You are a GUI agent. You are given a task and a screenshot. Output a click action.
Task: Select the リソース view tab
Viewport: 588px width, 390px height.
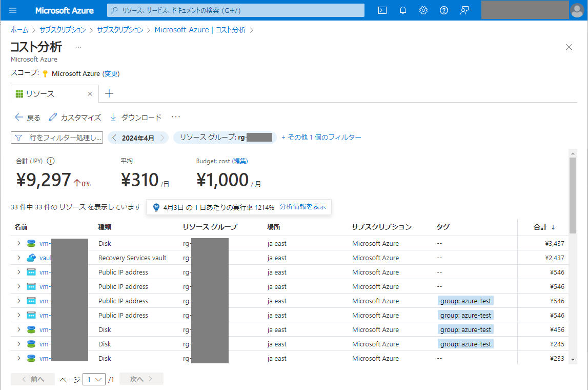(40, 94)
